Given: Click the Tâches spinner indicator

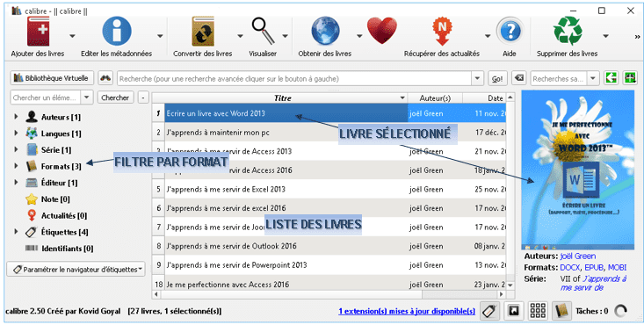Looking at the screenshot, I should [x=620, y=311].
